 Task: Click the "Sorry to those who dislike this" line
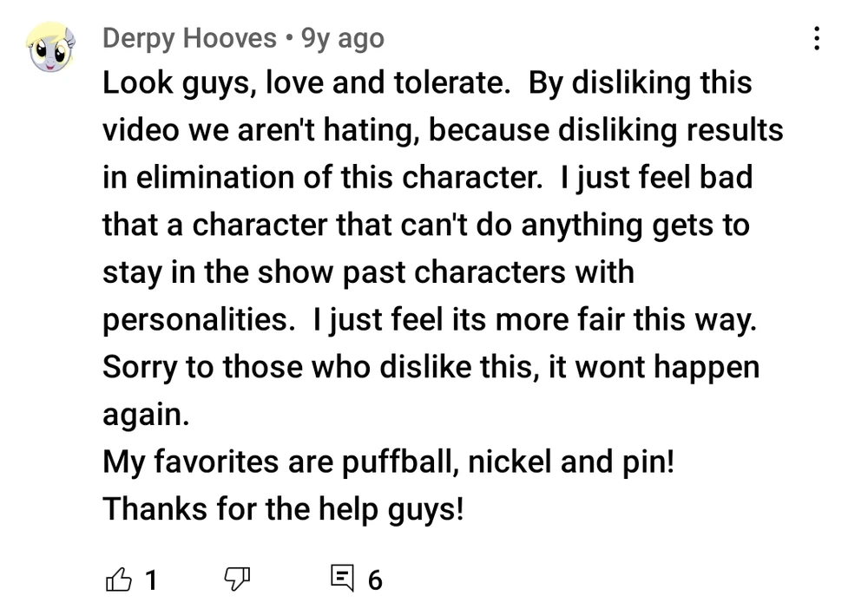[431, 366]
